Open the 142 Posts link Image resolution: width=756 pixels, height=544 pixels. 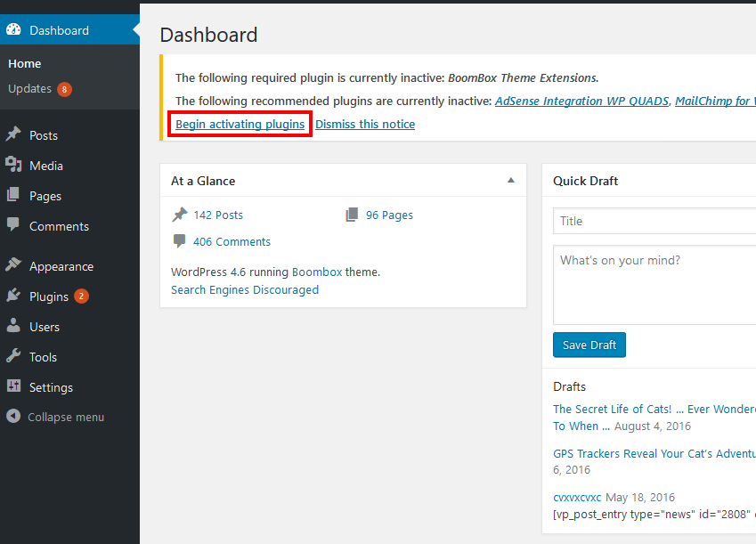pyautogui.click(x=218, y=215)
